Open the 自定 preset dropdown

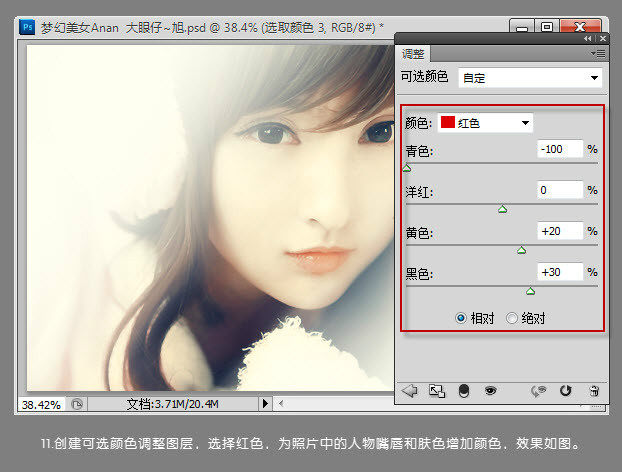pos(530,77)
